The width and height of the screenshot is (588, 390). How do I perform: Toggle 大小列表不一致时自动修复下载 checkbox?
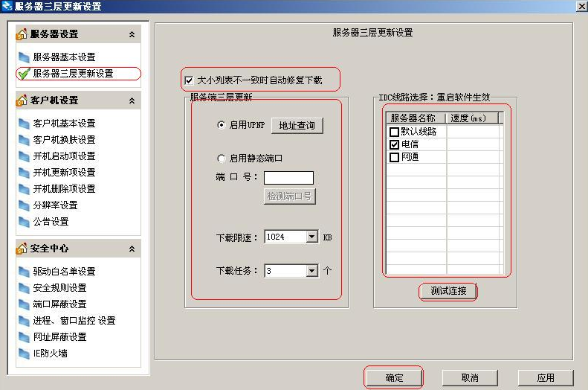[189, 80]
